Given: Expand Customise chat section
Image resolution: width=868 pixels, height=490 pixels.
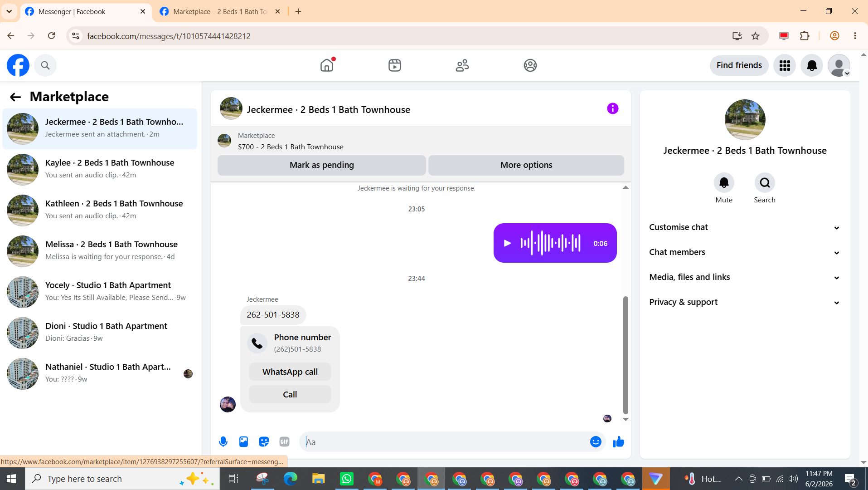Looking at the screenshot, I should point(745,227).
